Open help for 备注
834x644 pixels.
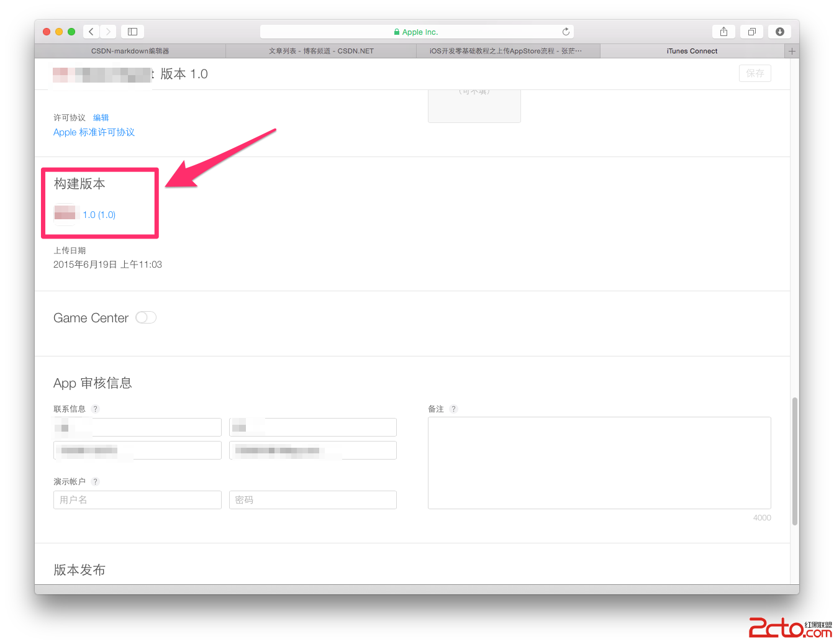453,409
